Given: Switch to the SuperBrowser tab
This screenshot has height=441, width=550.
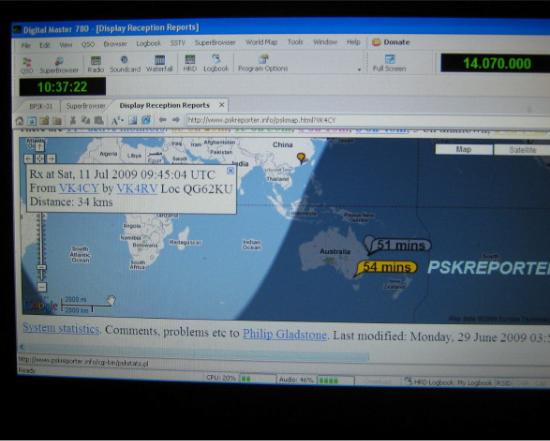Looking at the screenshot, I should tap(86, 106).
